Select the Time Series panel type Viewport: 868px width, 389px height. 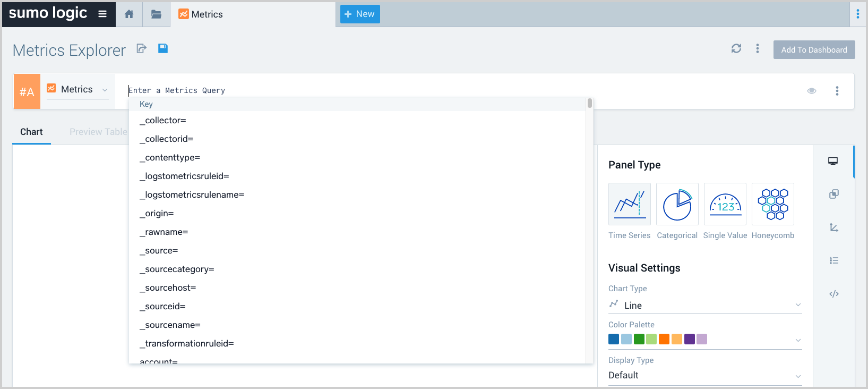(629, 204)
